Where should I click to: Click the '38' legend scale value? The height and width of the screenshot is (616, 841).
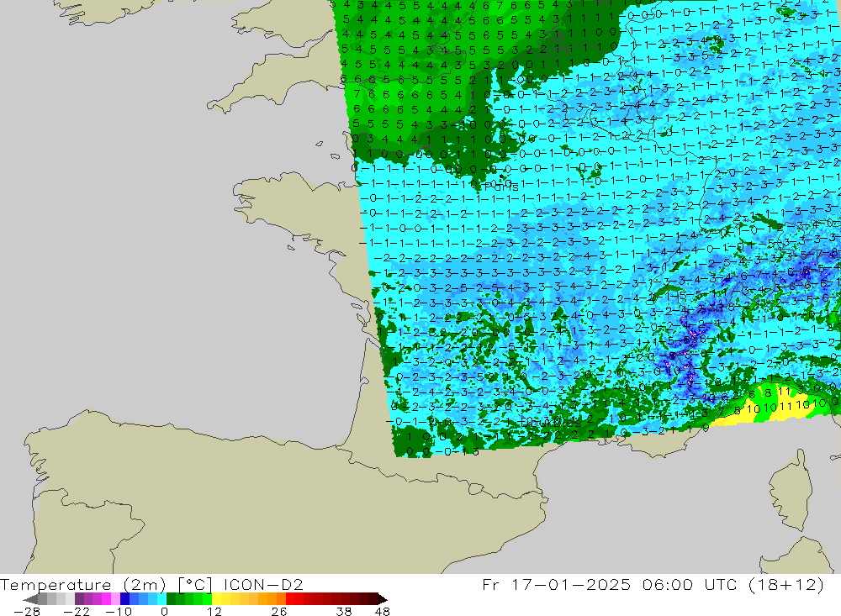click(344, 611)
